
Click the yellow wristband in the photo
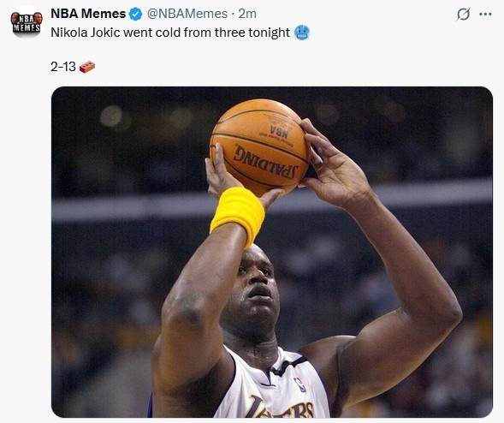tap(237, 216)
